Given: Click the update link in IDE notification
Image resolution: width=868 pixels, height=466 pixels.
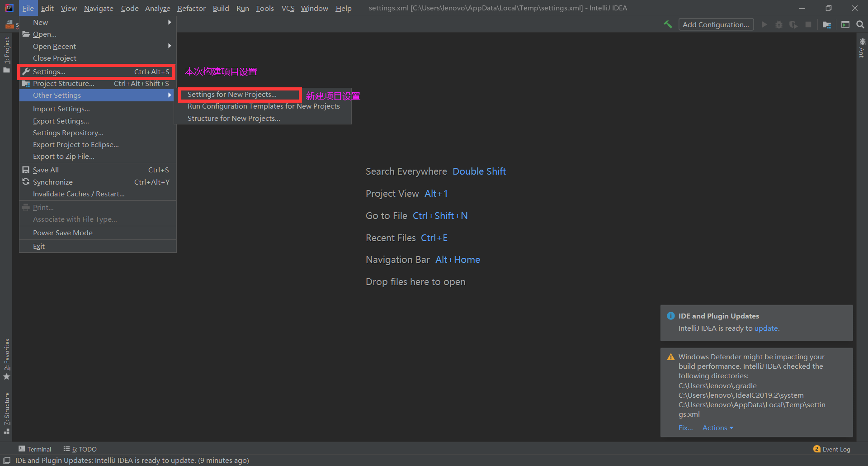Looking at the screenshot, I should (x=766, y=328).
